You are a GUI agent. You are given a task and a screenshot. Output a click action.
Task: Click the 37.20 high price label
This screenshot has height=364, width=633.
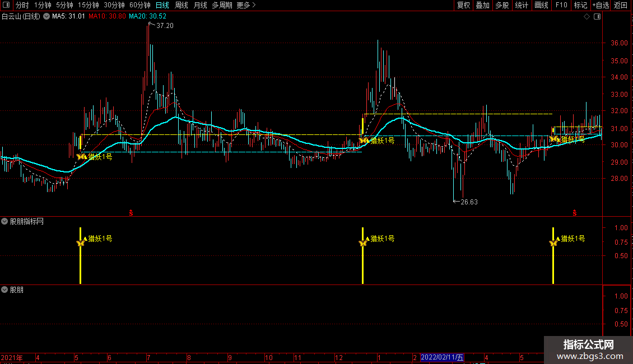point(165,25)
